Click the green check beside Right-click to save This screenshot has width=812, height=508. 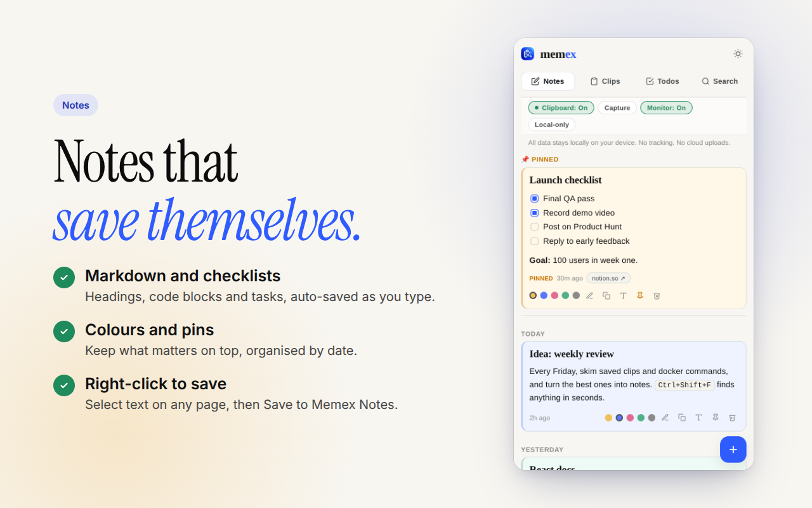pyautogui.click(x=64, y=385)
